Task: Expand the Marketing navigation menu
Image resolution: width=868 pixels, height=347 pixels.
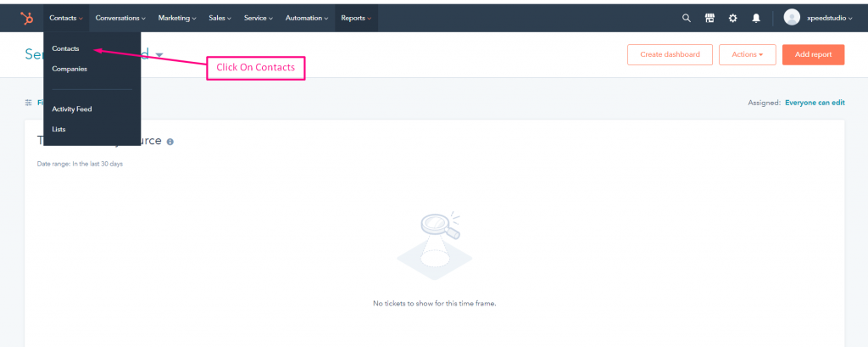Action: point(177,19)
